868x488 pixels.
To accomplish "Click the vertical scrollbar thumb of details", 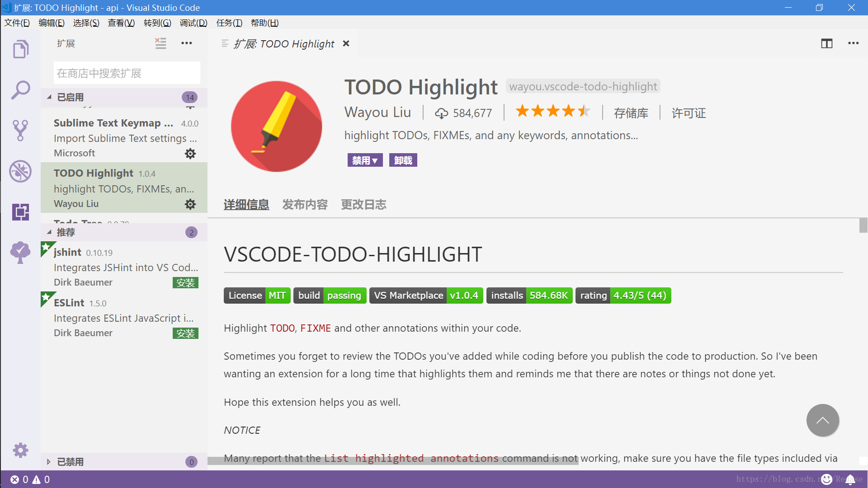I will coord(863,225).
